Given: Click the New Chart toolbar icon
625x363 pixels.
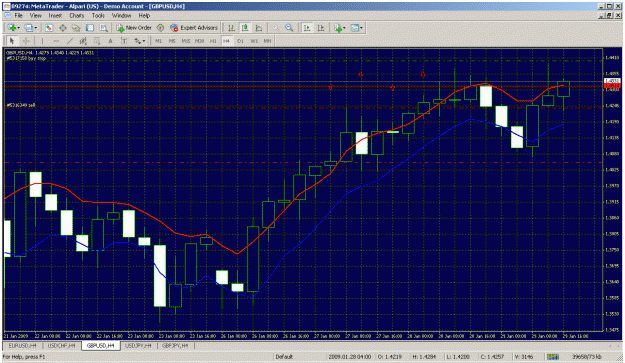Looking at the screenshot, I should [12, 28].
